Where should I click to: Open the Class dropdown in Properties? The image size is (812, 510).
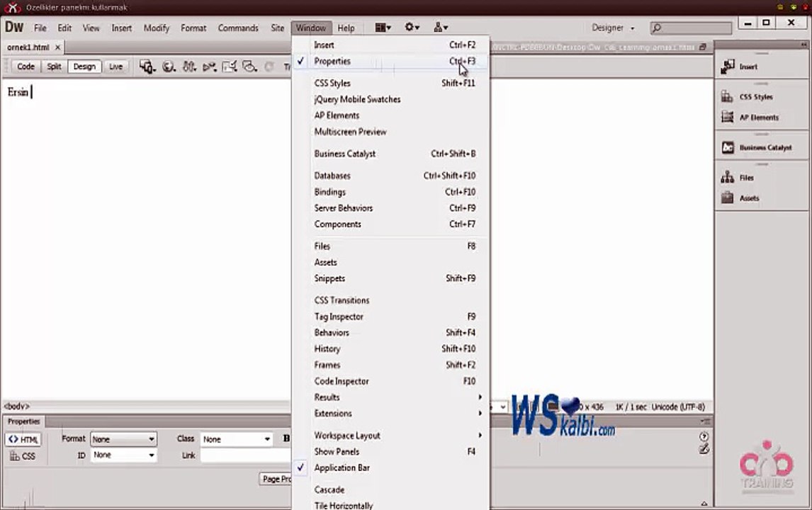236,439
